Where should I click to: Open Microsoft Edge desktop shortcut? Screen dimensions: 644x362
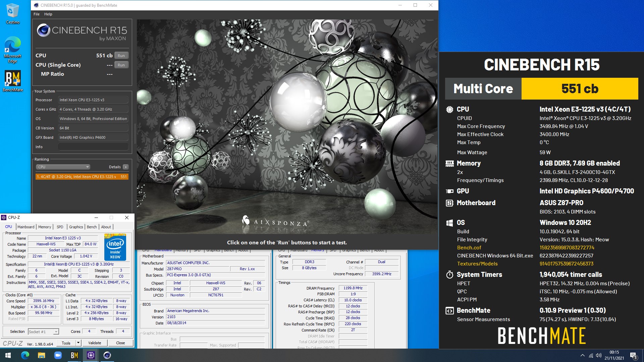[x=12, y=49]
